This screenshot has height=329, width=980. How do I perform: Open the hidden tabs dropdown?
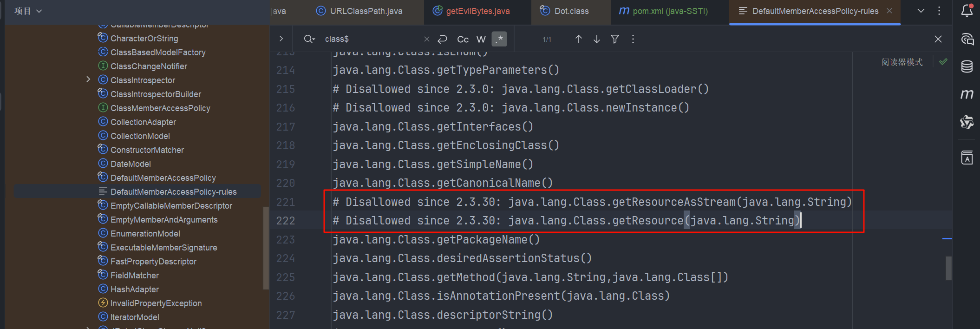[x=921, y=11]
